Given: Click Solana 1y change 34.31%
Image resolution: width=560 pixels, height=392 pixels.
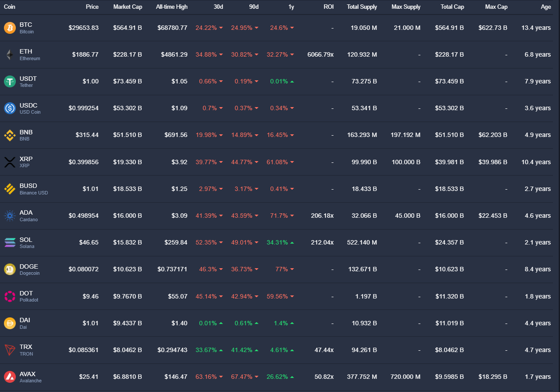Looking at the screenshot, I should point(277,242).
